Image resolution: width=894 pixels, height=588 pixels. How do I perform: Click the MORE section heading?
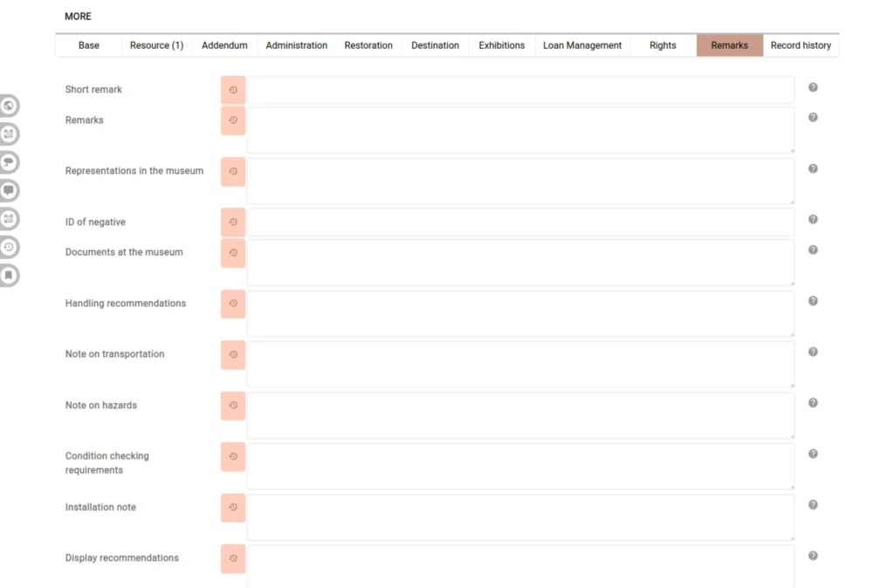78,17
